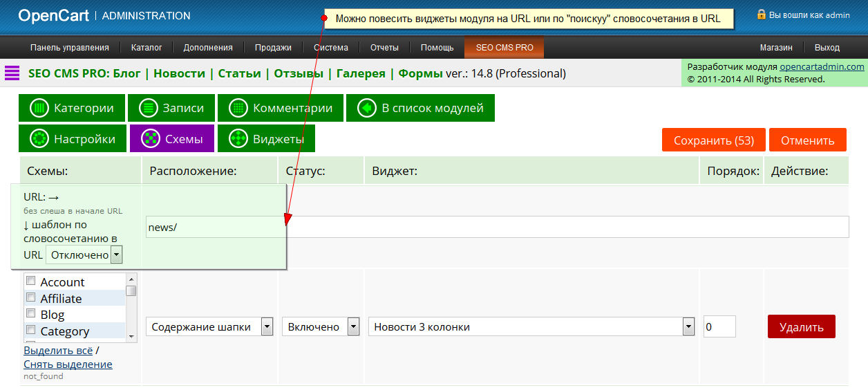Click the Записи list icon
The width and height of the screenshot is (868, 388).
(148, 108)
